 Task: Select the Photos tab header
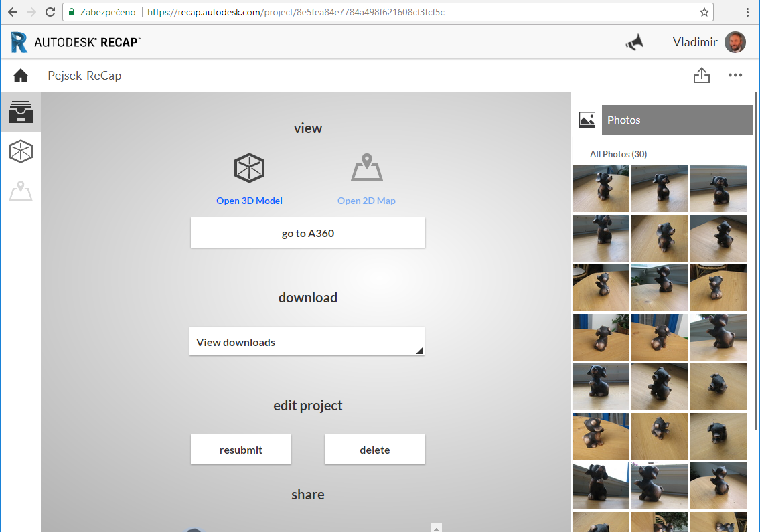pos(677,120)
